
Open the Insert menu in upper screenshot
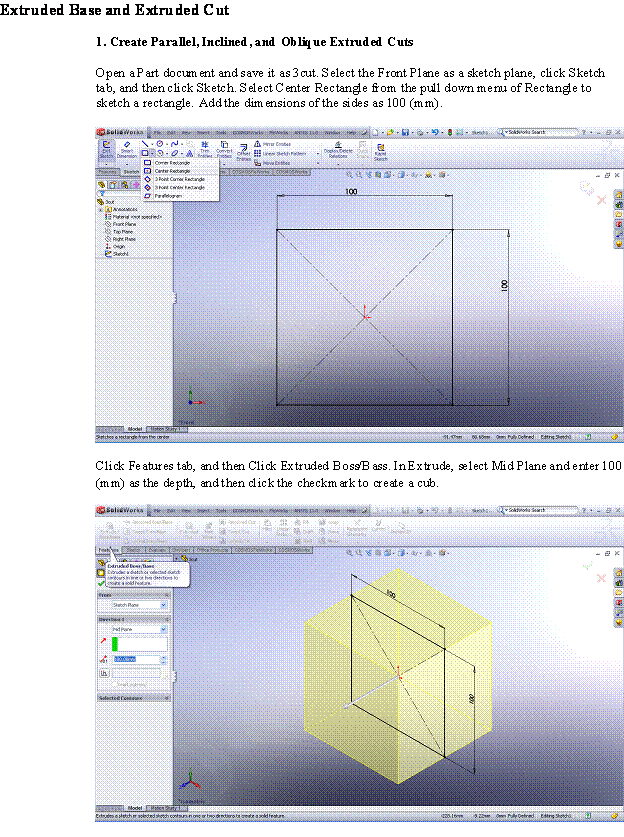click(x=203, y=132)
